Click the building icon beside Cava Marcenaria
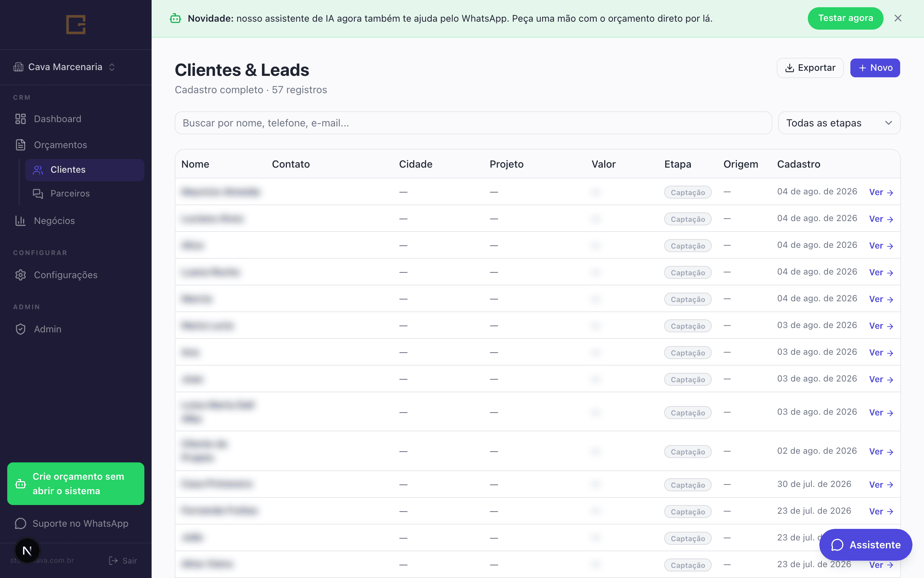The height and width of the screenshot is (578, 924). click(18, 67)
